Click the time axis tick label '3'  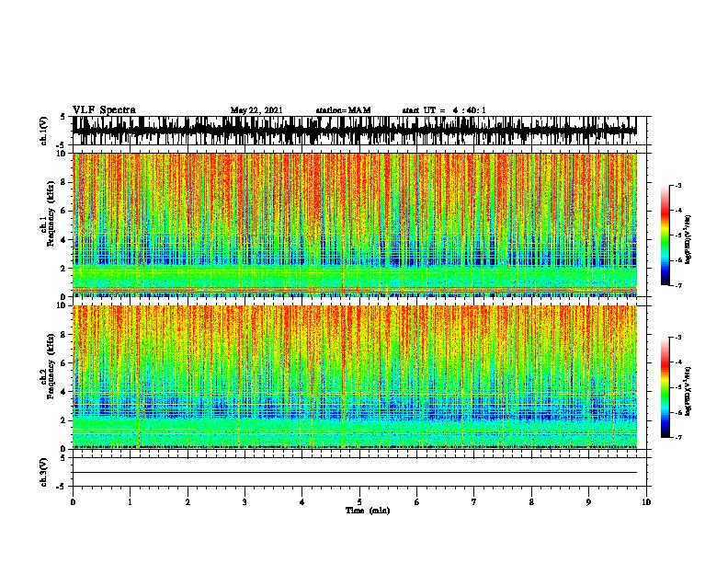pos(245,502)
